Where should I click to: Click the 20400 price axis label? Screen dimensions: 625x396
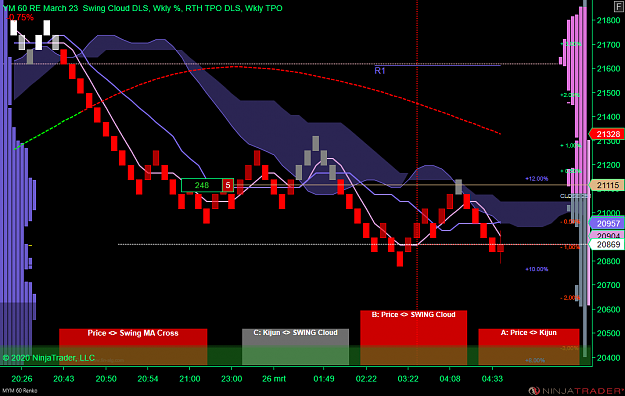(608, 358)
